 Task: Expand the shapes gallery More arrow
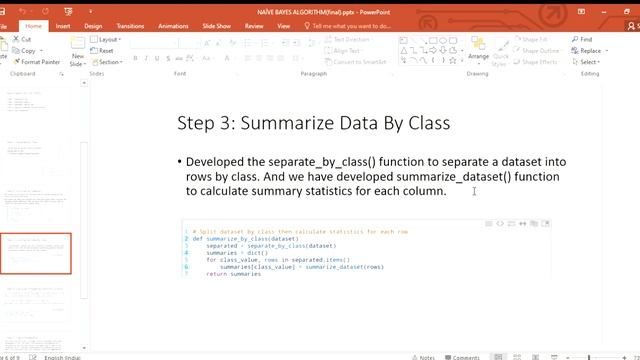point(462,61)
